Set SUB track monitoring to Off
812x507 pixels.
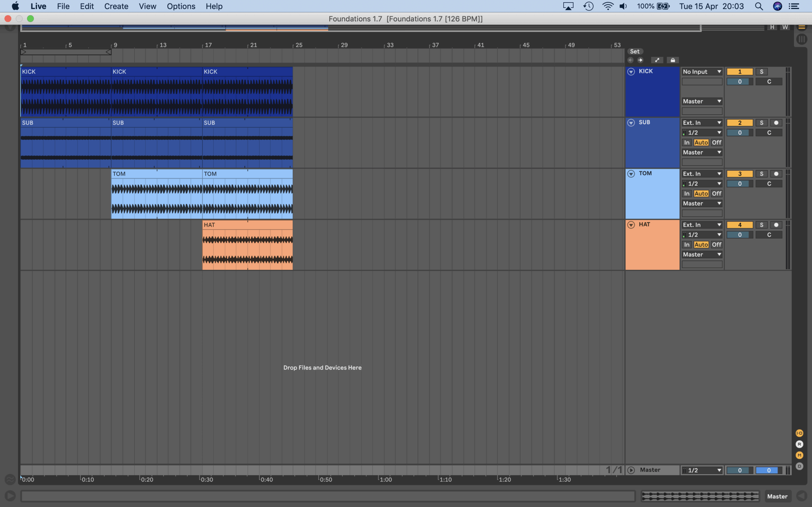point(717,143)
